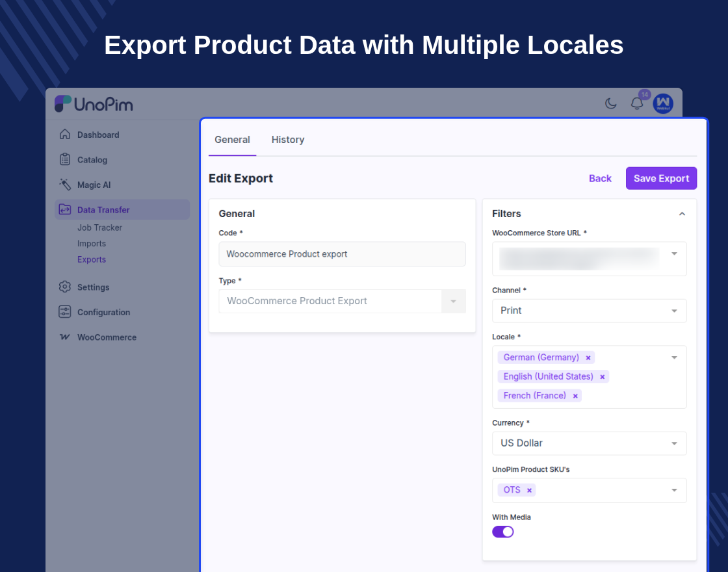Toggle dark mode moon icon
Viewport: 728px width, 572px height.
(x=610, y=103)
